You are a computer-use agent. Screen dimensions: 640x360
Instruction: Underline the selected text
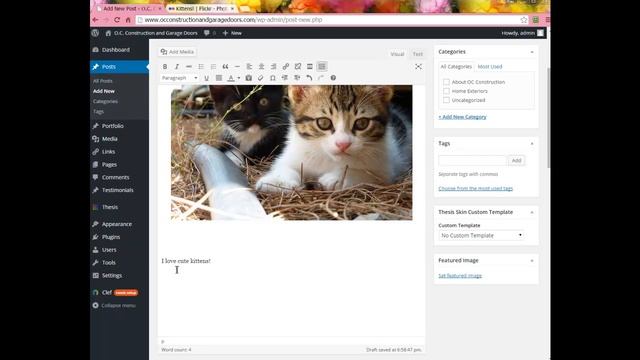click(x=207, y=78)
